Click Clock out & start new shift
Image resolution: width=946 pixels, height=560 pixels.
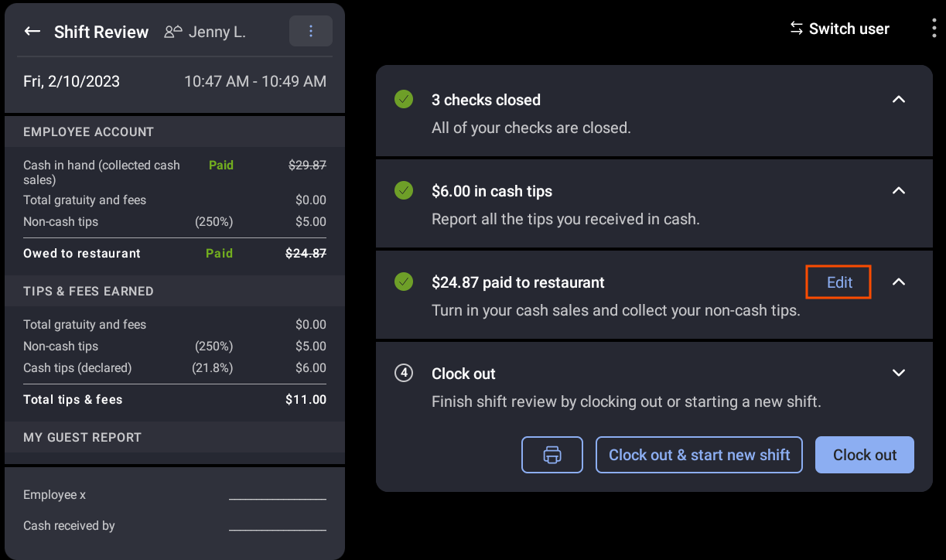point(698,455)
